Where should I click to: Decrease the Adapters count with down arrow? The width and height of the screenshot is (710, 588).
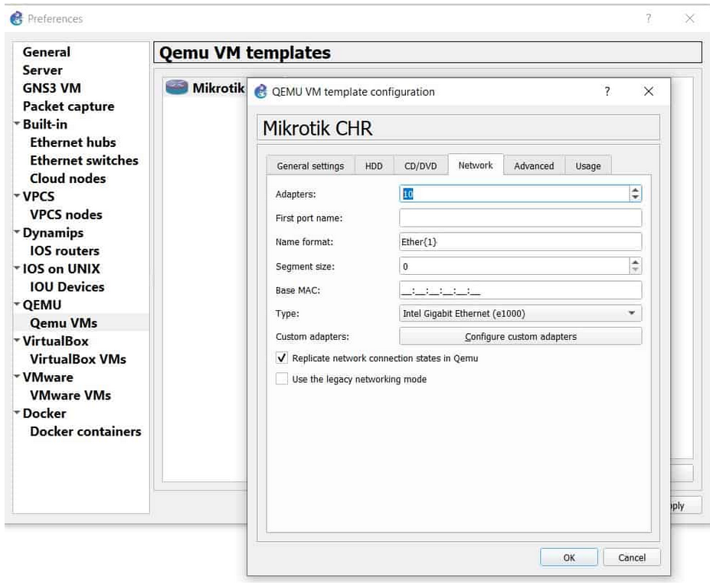tap(635, 198)
